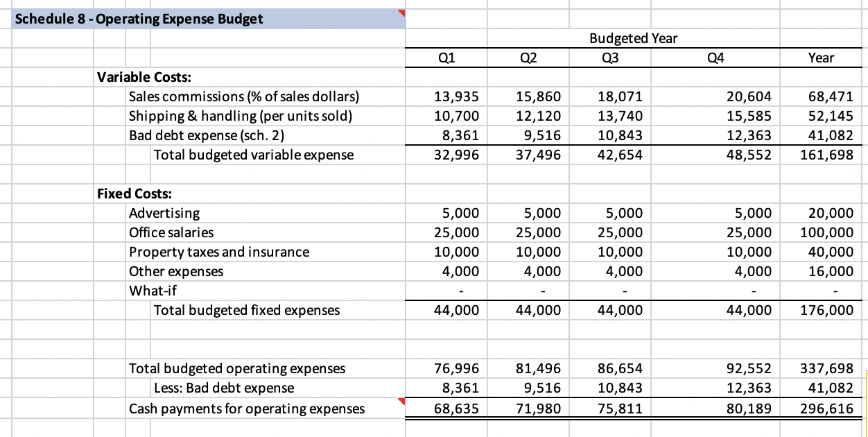
Task: Click the Budgeted Year header cell
Action: pos(632,38)
